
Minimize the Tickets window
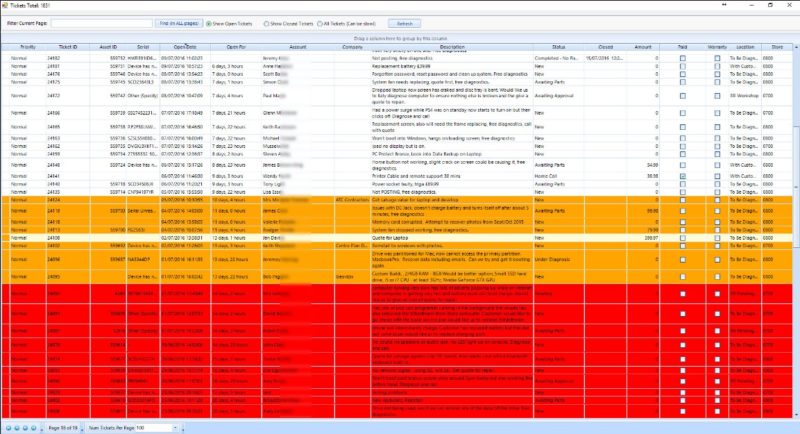click(x=752, y=5)
